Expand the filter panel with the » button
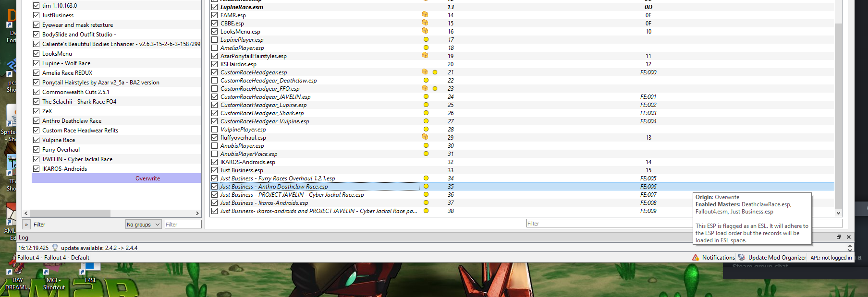 26,224
